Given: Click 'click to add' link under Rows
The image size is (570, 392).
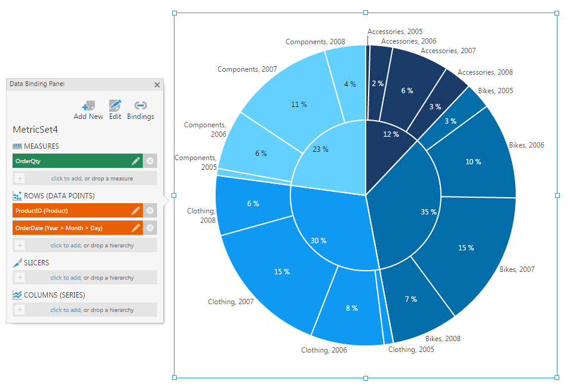Looking at the screenshot, I should click(65, 245).
